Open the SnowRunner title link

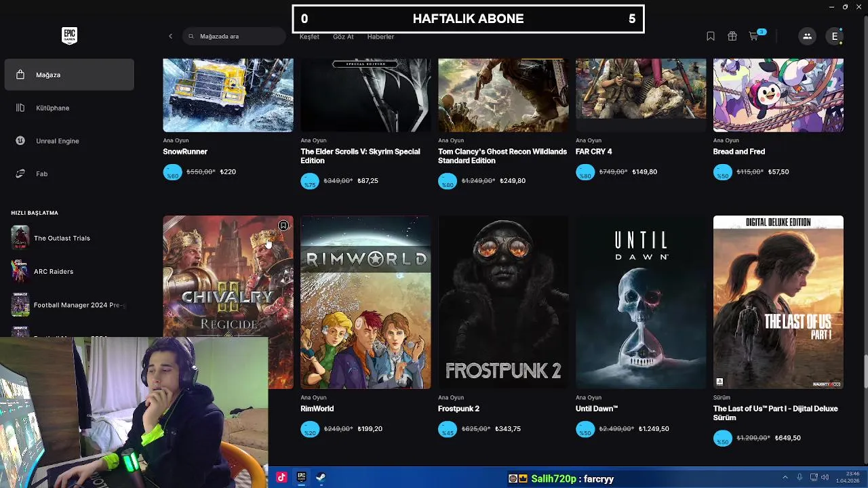[185, 152]
